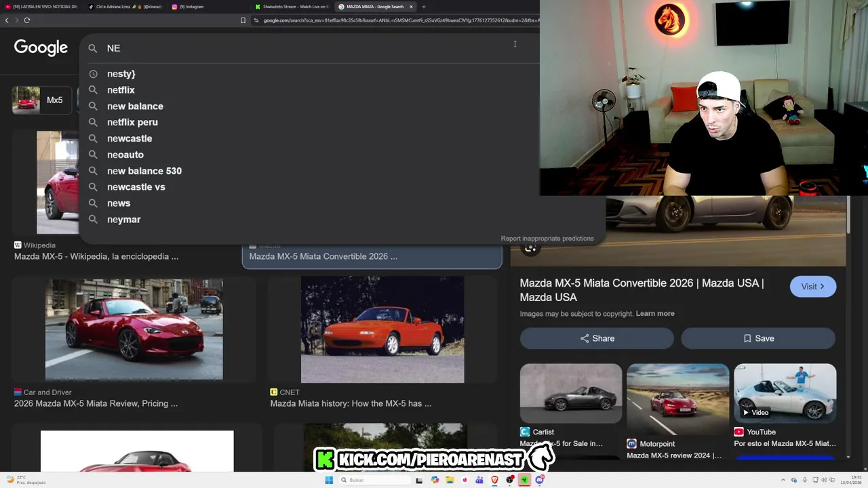Reload the page with the refresh icon
Image resolution: width=868 pixels, height=488 pixels.
coord(27,20)
